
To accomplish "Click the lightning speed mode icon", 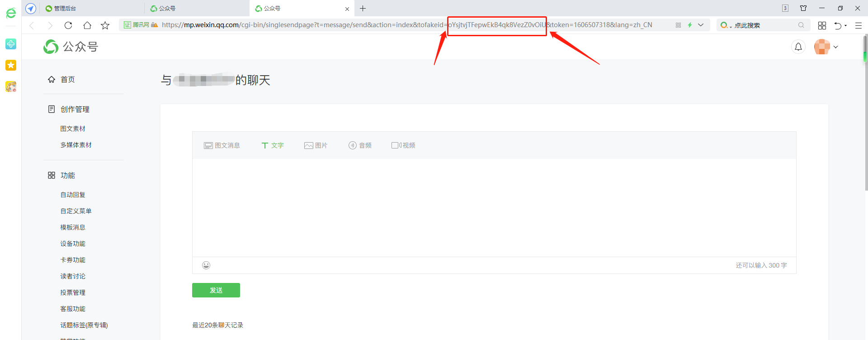I will click(x=690, y=25).
